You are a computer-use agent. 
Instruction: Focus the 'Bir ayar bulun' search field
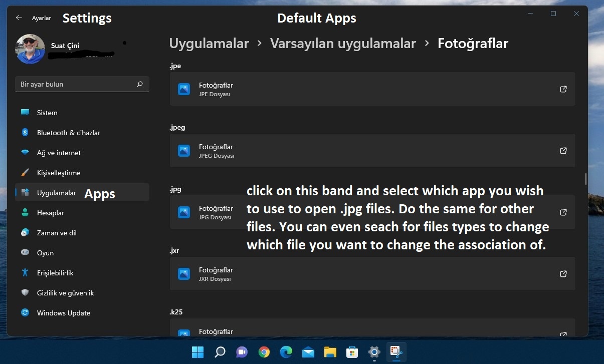pos(82,84)
